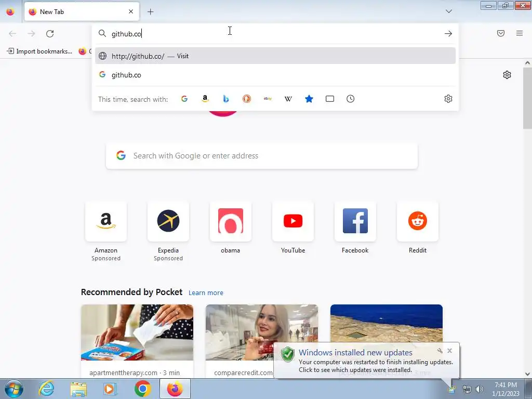Viewport: 532px width, 399px height.
Task: Click the network tray icon
Action: coord(467,389)
